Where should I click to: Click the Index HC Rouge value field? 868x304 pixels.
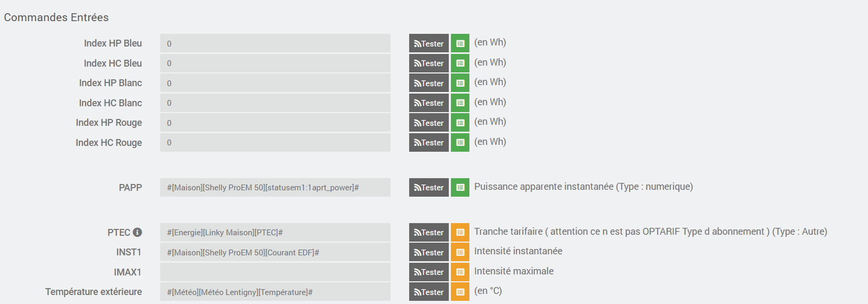click(275, 142)
